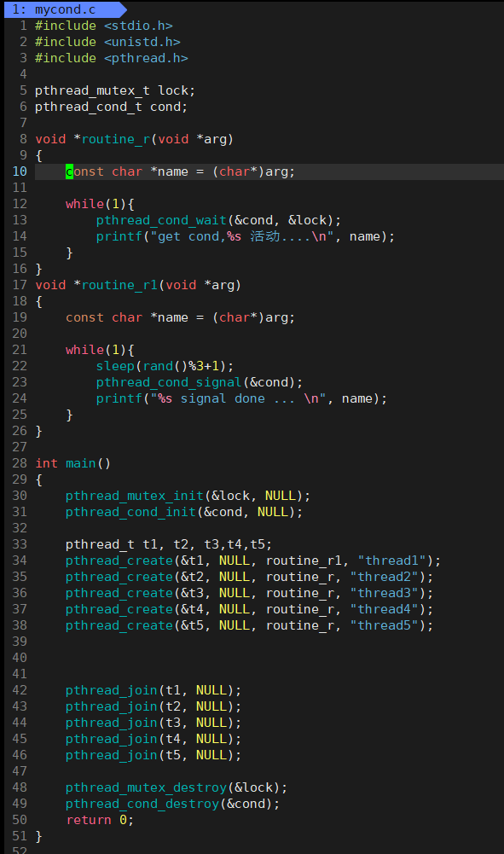Click the routine_r1 function definition name

[119, 285]
